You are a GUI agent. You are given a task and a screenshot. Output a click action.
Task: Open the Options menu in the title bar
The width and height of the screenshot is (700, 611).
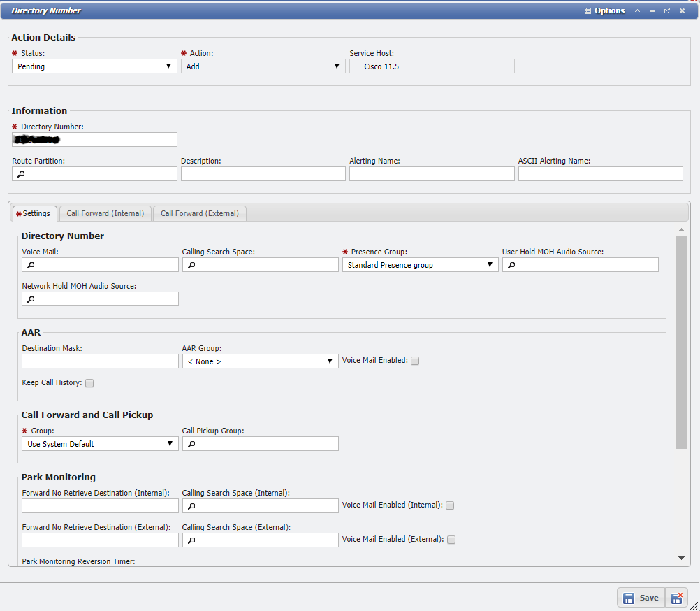pos(604,10)
